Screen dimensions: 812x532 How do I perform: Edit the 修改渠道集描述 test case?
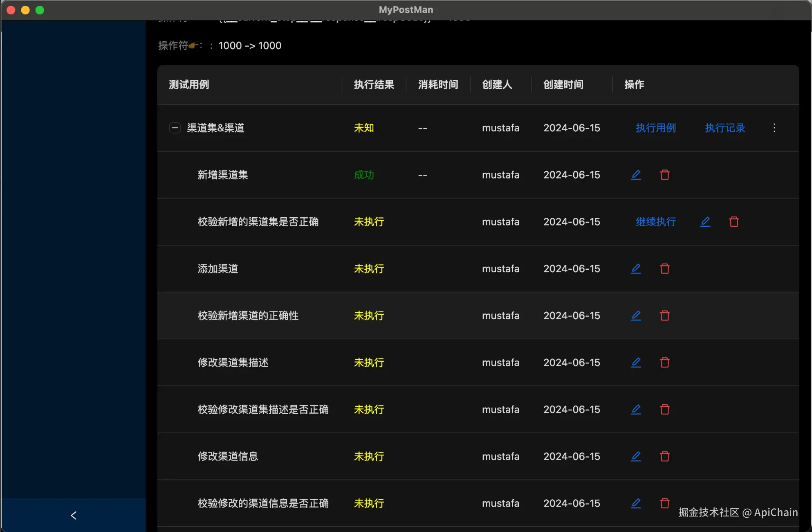click(636, 363)
